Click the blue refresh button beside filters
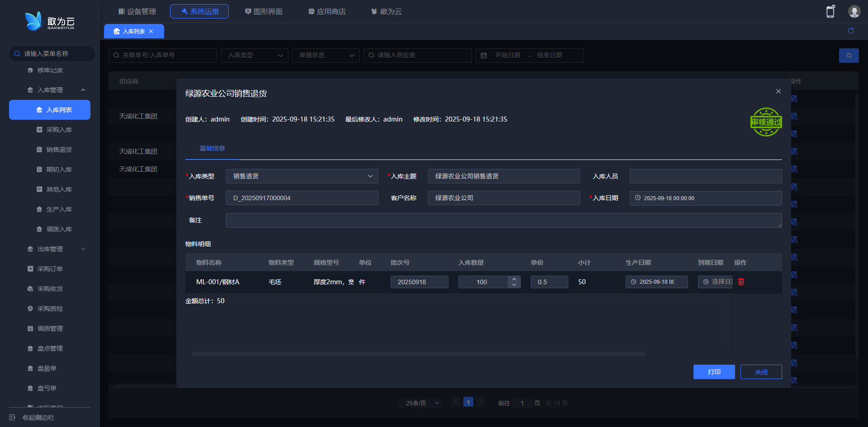The width and height of the screenshot is (868, 427). coord(849,55)
